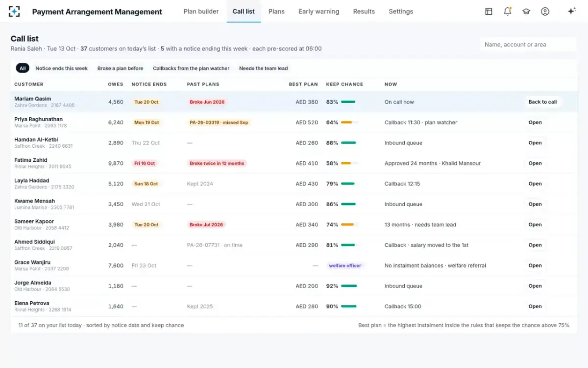The image size is (588, 368).
Task: Click the Best plan column header
Action: click(x=303, y=84)
